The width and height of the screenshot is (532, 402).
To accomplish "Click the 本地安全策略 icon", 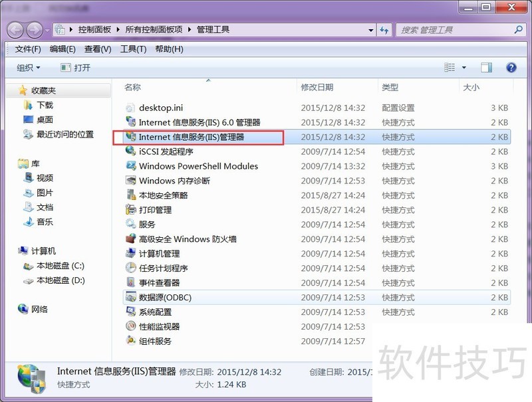I will click(x=130, y=195).
